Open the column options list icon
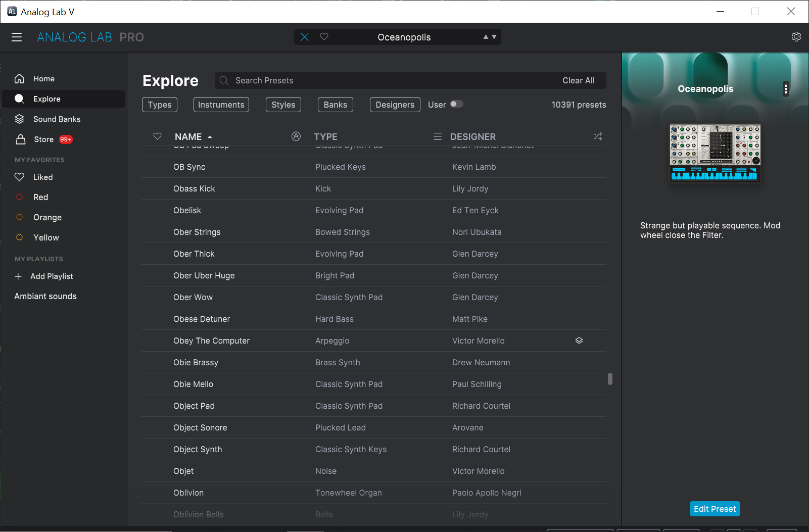This screenshot has height=532, width=809. [x=438, y=136]
